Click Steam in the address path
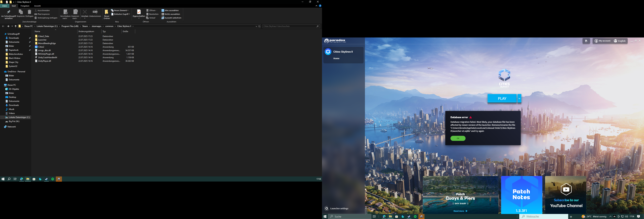 coord(85,26)
